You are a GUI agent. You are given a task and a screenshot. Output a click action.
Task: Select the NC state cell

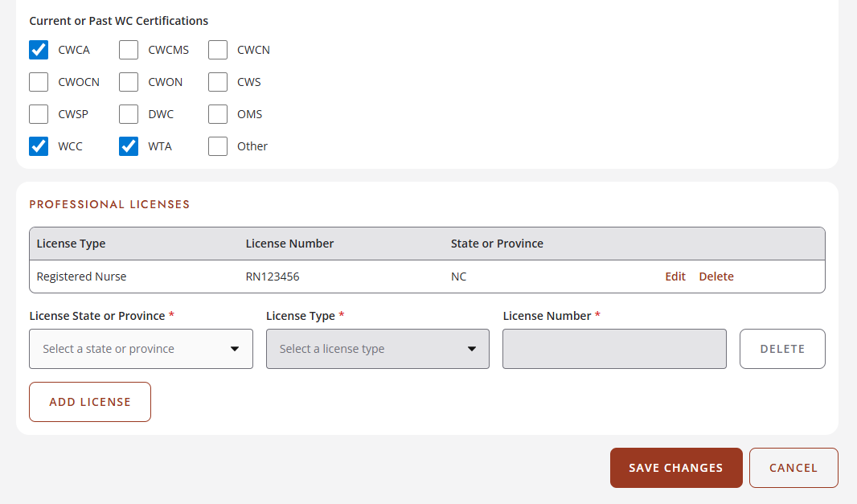[x=458, y=277]
